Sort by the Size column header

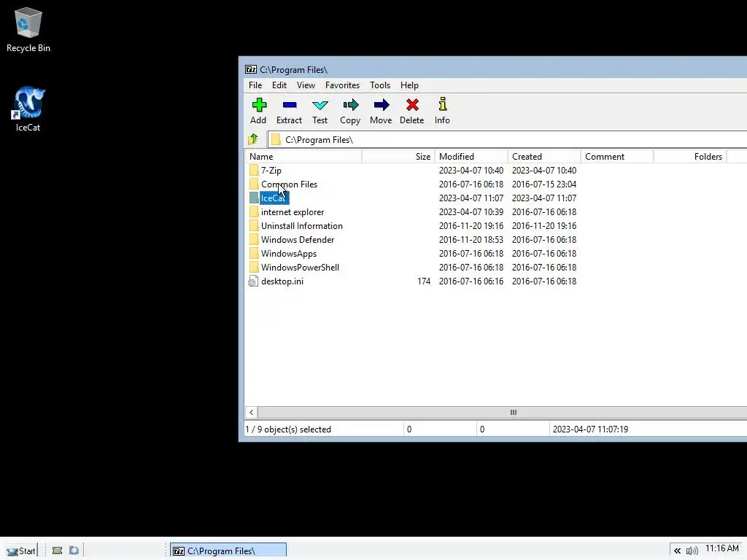[x=398, y=157]
